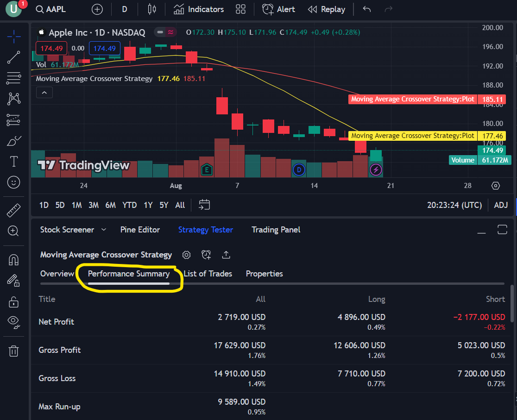This screenshot has width=517, height=420.
Task: Toggle stay in drawing mode
Action: coord(13,281)
